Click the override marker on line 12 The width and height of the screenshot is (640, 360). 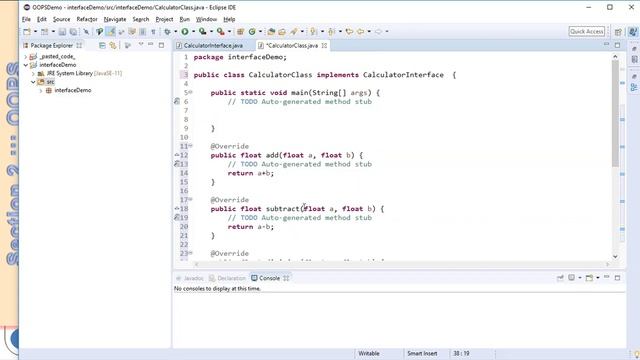(177, 155)
